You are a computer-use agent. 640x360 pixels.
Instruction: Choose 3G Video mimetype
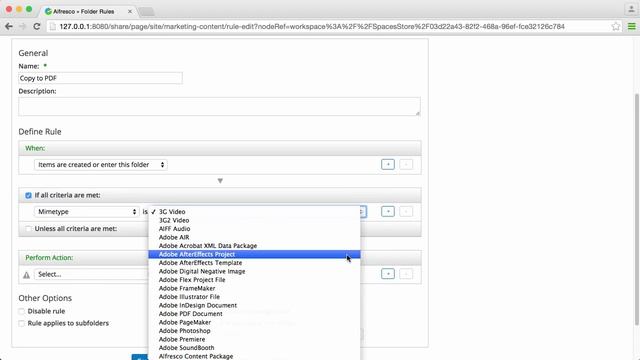254,211
